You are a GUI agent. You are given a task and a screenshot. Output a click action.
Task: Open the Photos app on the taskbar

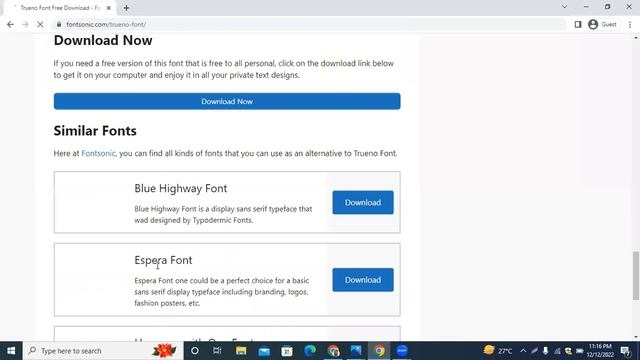pyautogui.click(x=356, y=351)
